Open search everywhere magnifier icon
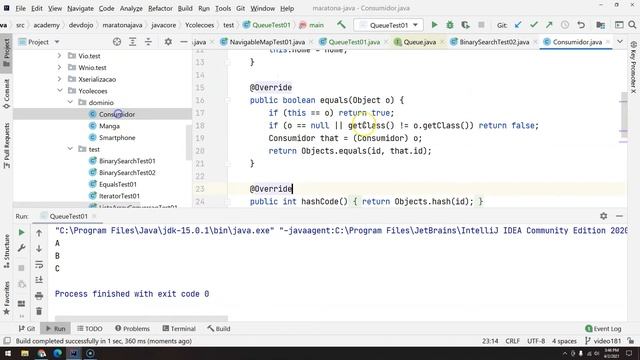This screenshot has height=360, width=640. coord(632,25)
